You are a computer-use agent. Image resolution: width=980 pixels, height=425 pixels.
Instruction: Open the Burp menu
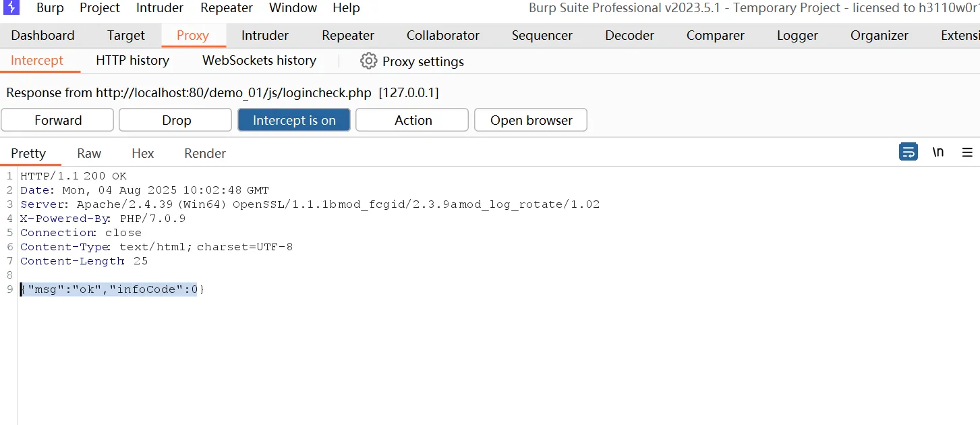tap(50, 8)
